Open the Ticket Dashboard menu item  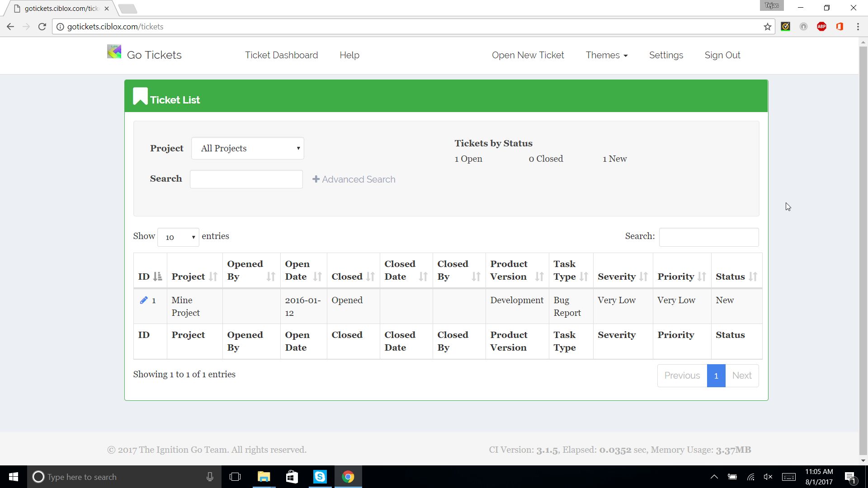281,55
